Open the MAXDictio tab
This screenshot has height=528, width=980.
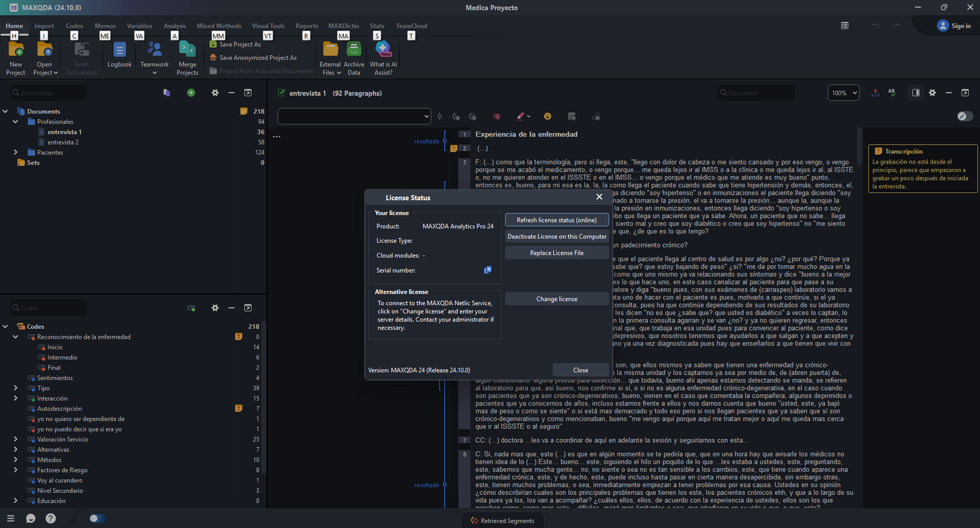344,26
